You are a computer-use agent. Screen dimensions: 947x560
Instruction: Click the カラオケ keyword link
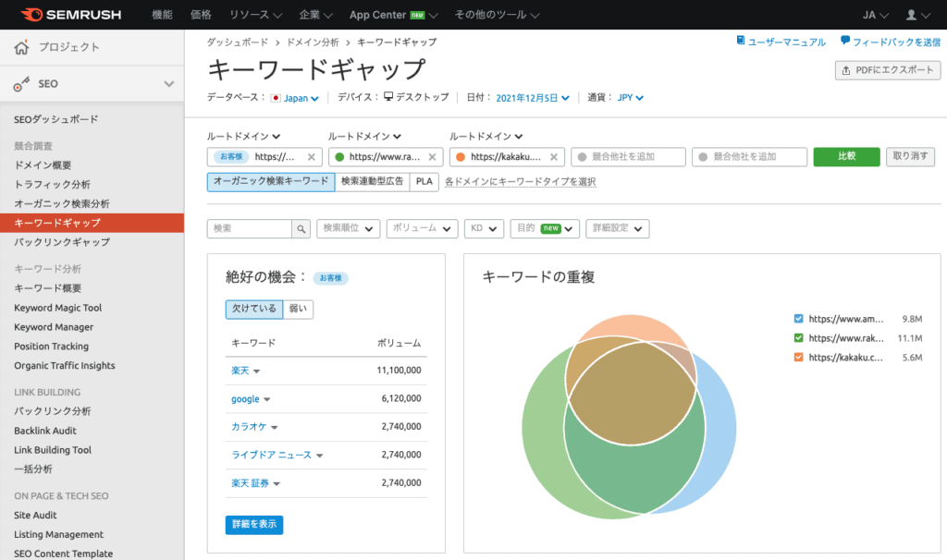[x=249, y=427]
